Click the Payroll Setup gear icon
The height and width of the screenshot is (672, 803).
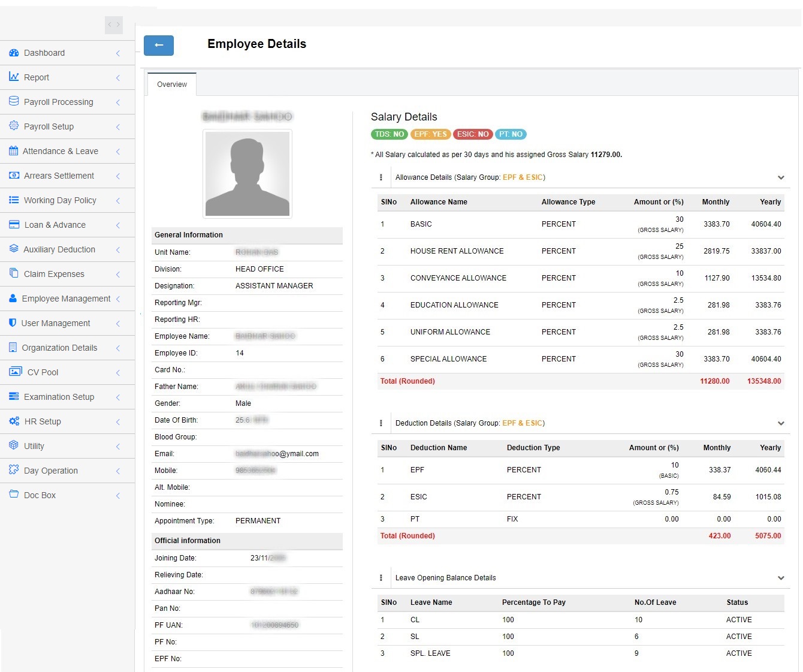point(14,126)
